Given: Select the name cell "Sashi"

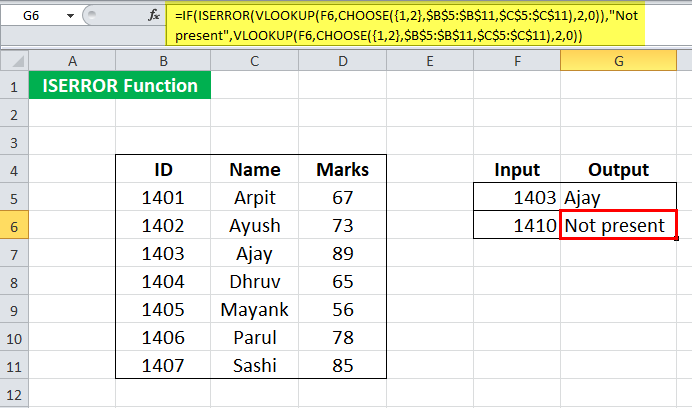Looking at the screenshot, I should 255,365.
